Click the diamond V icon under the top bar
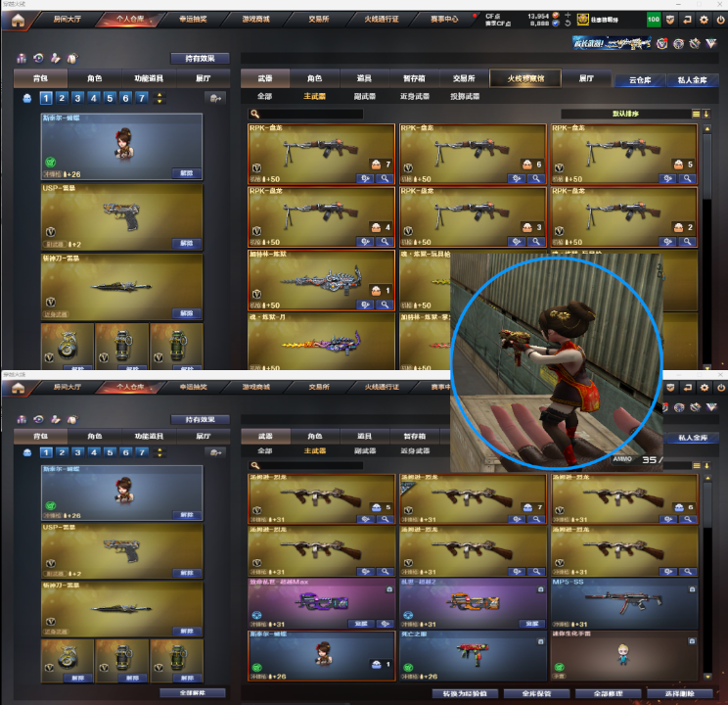The height and width of the screenshot is (705, 728). tap(711, 44)
